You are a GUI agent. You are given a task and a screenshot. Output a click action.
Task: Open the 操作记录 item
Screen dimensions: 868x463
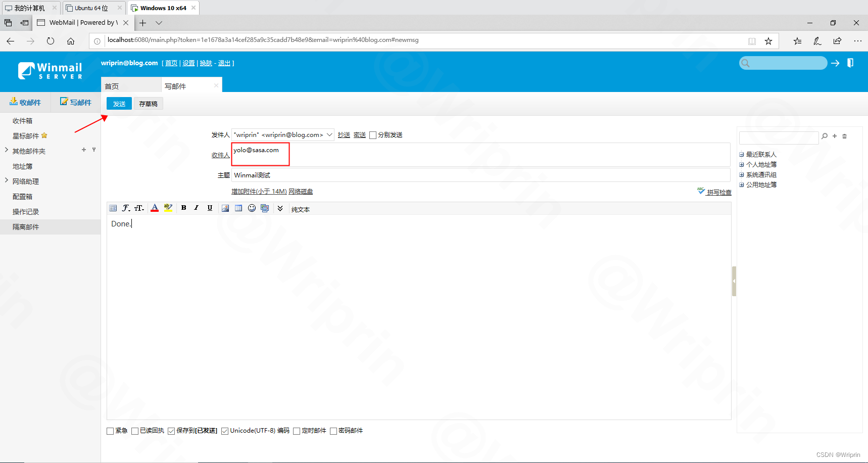tap(26, 212)
